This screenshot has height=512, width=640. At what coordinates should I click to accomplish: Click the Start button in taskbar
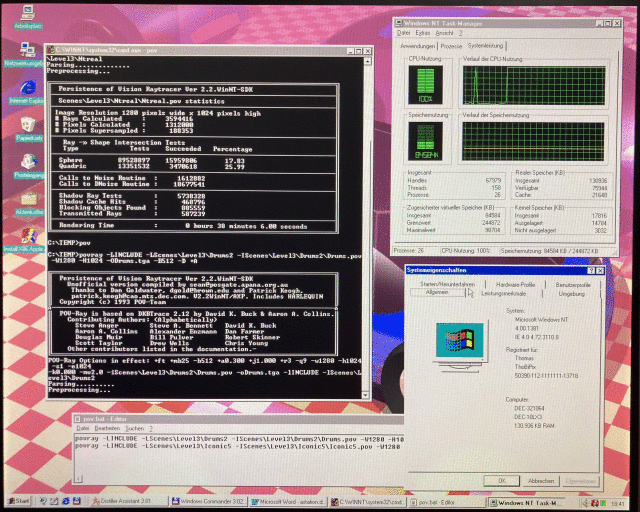point(19,501)
